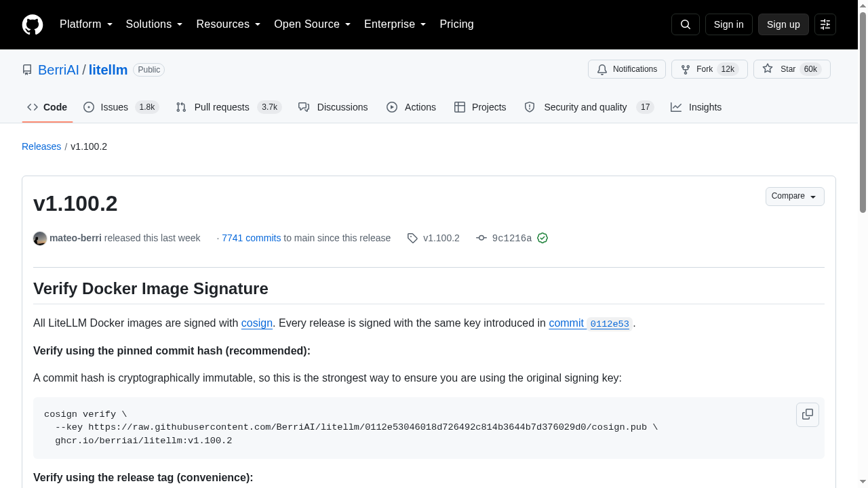Image resolution: width=868 pixels, height=488 pixels.
Task: Expand the Platform menu
Action: (86, 24)
